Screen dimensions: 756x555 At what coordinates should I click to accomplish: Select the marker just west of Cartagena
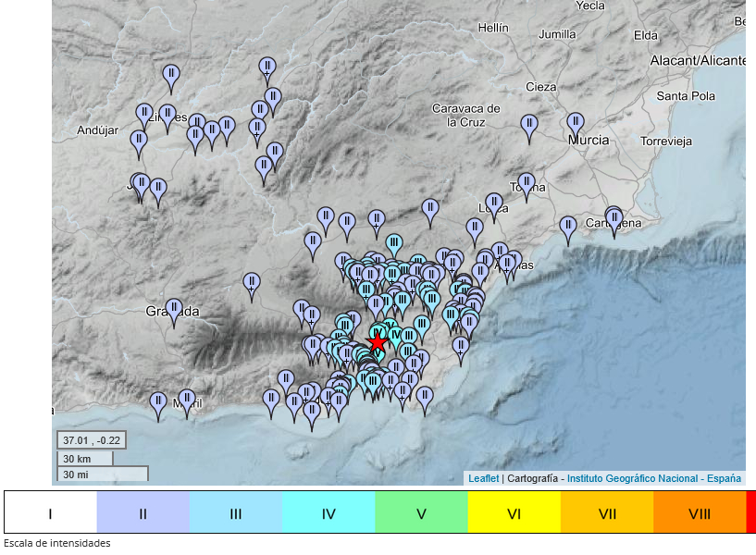click(x=568, y=228)
